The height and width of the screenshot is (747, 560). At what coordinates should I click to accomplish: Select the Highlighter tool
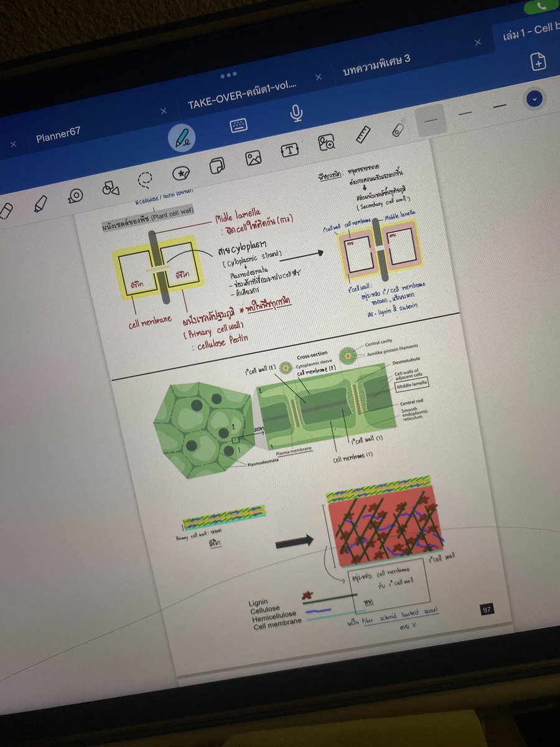tap(39, 204)
